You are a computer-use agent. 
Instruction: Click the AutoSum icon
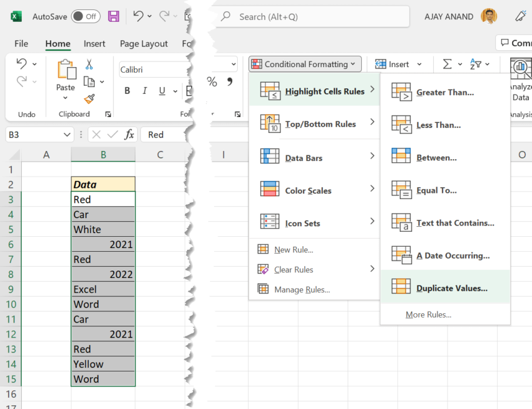[x=447, y=63]
